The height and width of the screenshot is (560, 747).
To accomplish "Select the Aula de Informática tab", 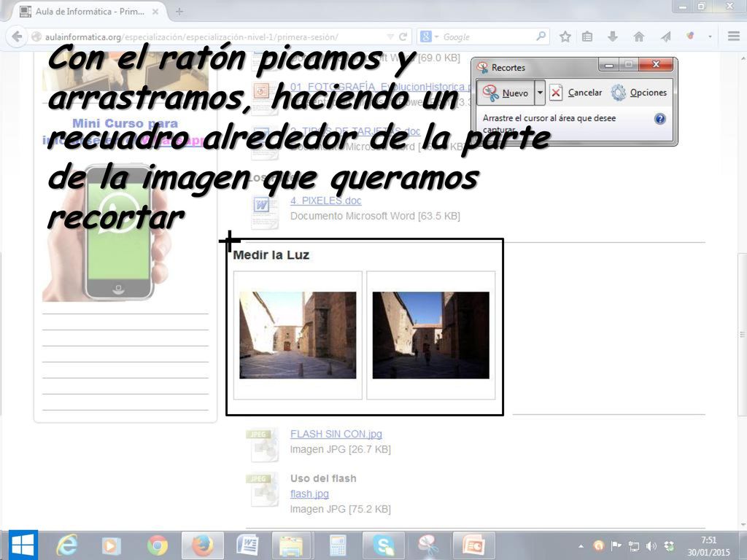I will tap(88, 12).
